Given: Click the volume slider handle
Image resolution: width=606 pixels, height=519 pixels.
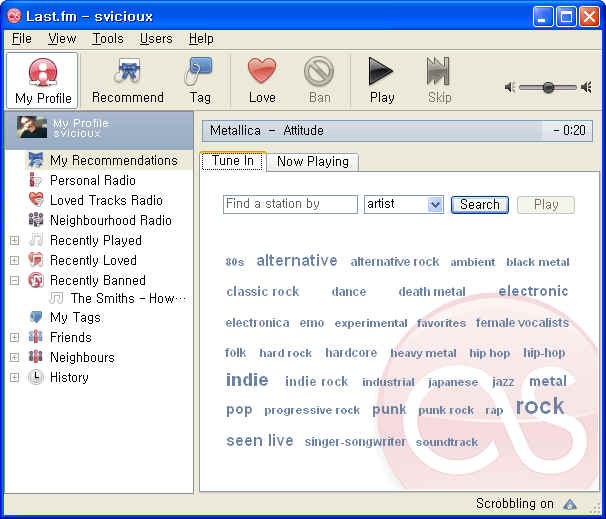Looking at the screenshot, I should point(548,87).
